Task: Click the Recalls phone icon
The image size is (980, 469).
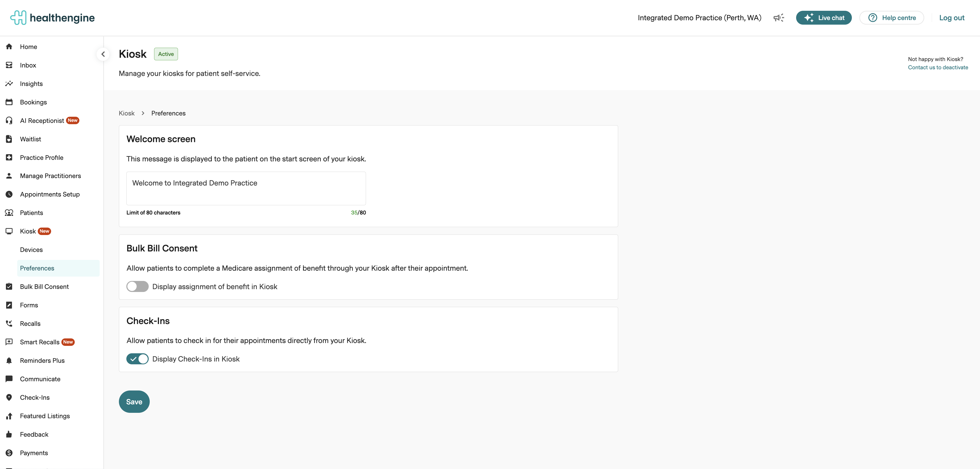Action: [x=9, y=324]
